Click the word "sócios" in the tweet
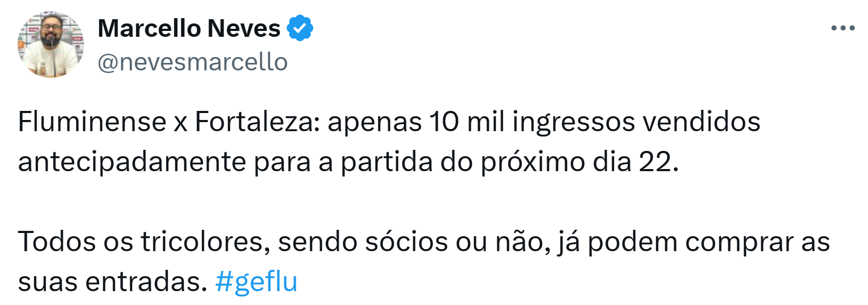 pyautogui.click(x=406, y=242)
